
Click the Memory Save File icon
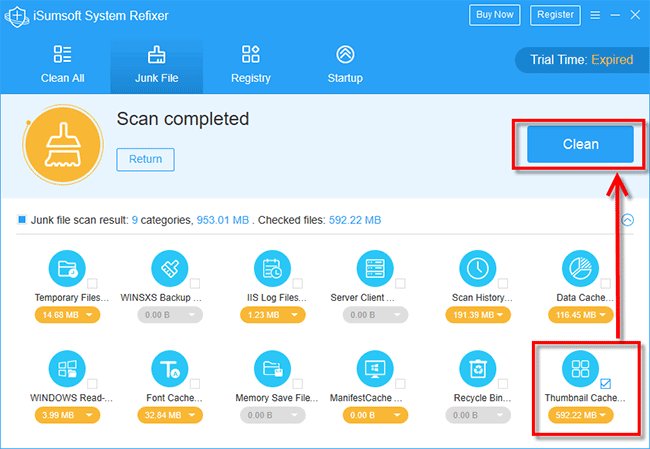pyautogui.click(x=272, y=369)
